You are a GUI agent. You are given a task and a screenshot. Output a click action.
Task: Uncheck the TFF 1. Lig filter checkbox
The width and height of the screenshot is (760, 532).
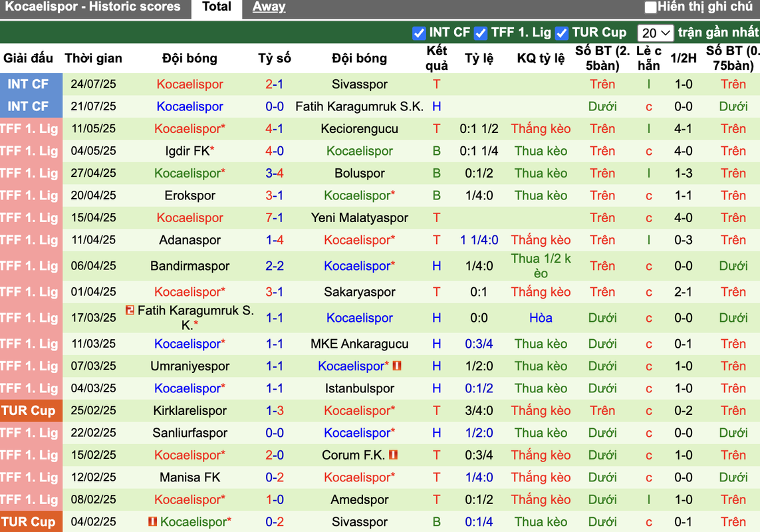480,33
